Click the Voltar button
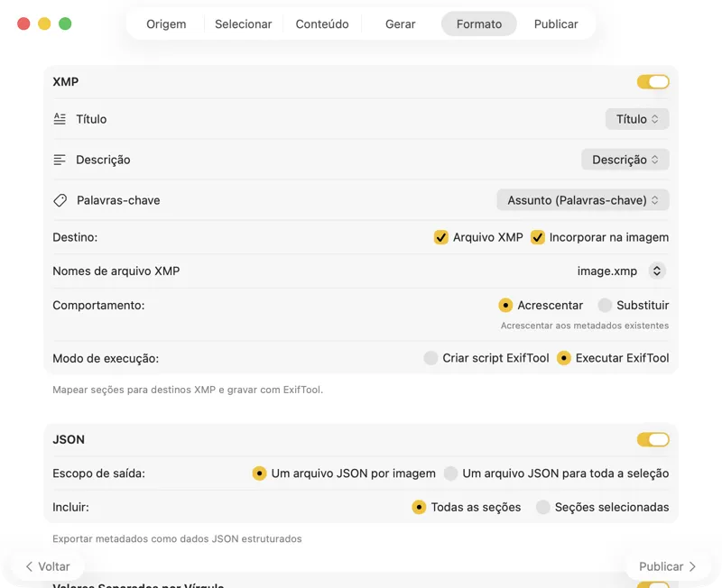Viewport: 722px width, 588px height. (x=48, y=566)
